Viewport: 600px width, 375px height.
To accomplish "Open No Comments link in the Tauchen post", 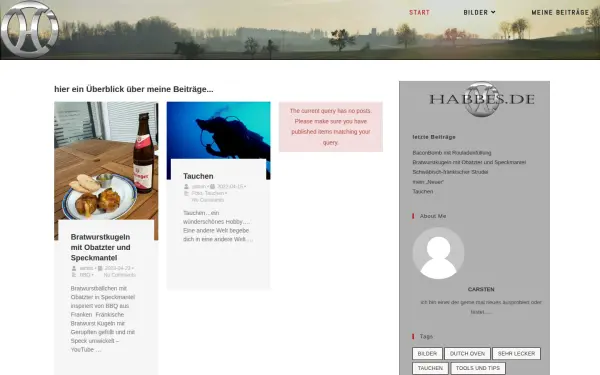I will tap(208, 200).
